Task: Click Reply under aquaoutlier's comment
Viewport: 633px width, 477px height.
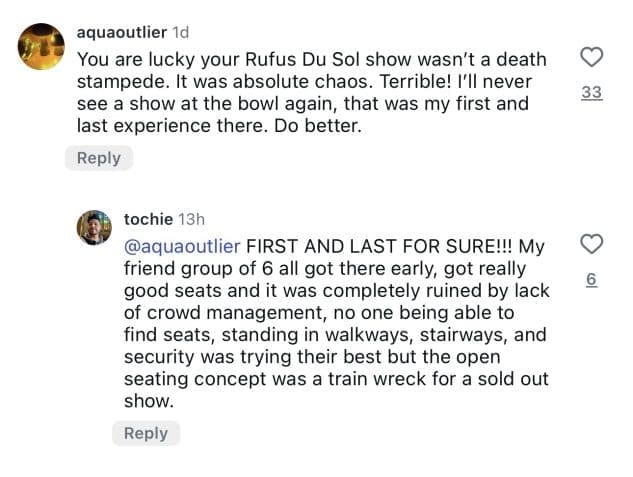Action: coord(99,158)
